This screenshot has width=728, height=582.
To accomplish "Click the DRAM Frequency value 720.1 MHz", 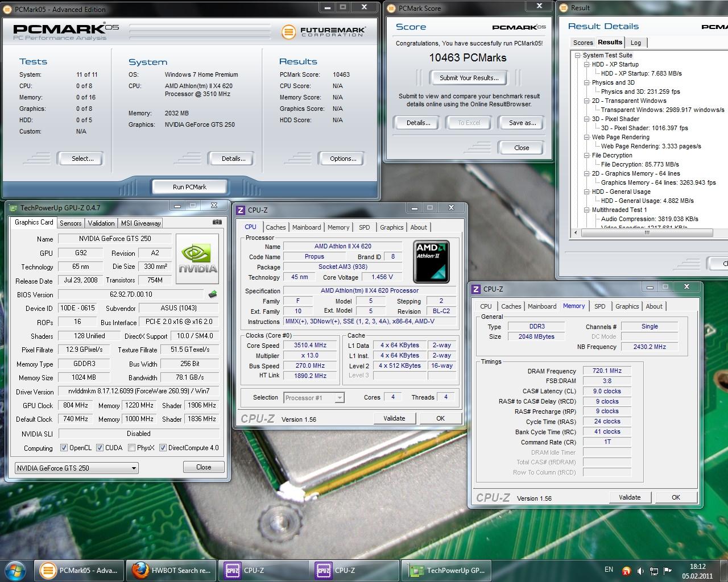I will click(607, 371).
